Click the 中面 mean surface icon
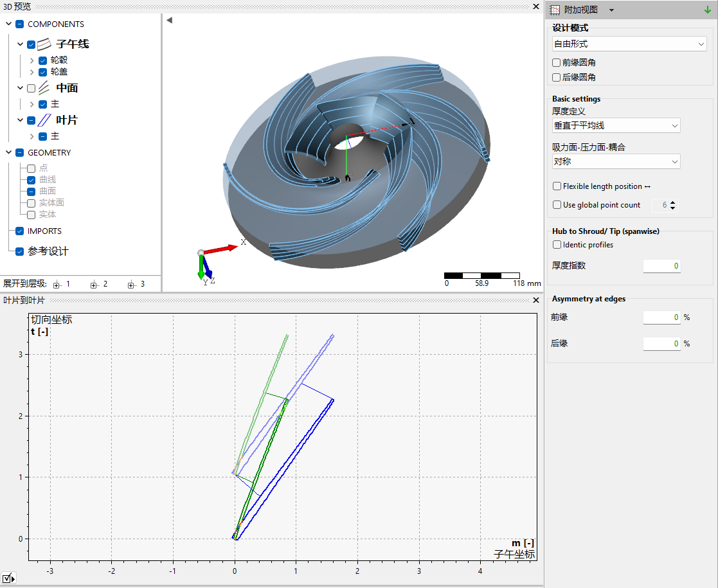Image resolution: width=718 pixels, height=588 pixels. (x=44, y=88)
